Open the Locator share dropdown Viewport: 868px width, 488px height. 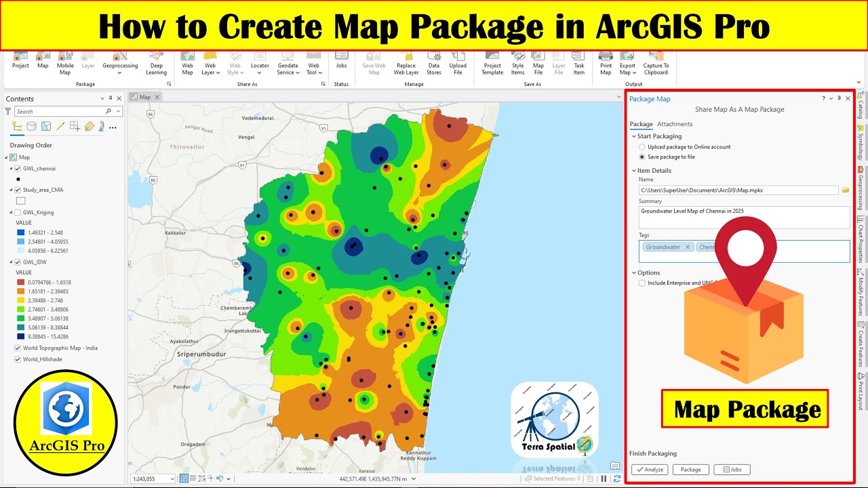click(260, 63)
